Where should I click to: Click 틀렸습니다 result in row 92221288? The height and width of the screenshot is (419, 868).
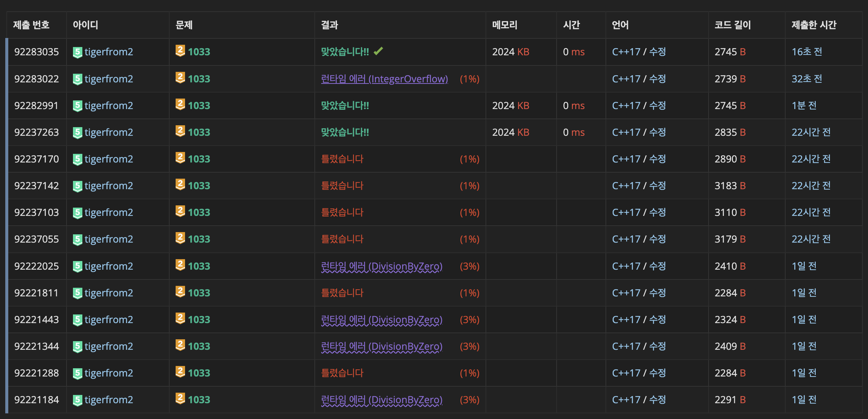coord(342,373)
